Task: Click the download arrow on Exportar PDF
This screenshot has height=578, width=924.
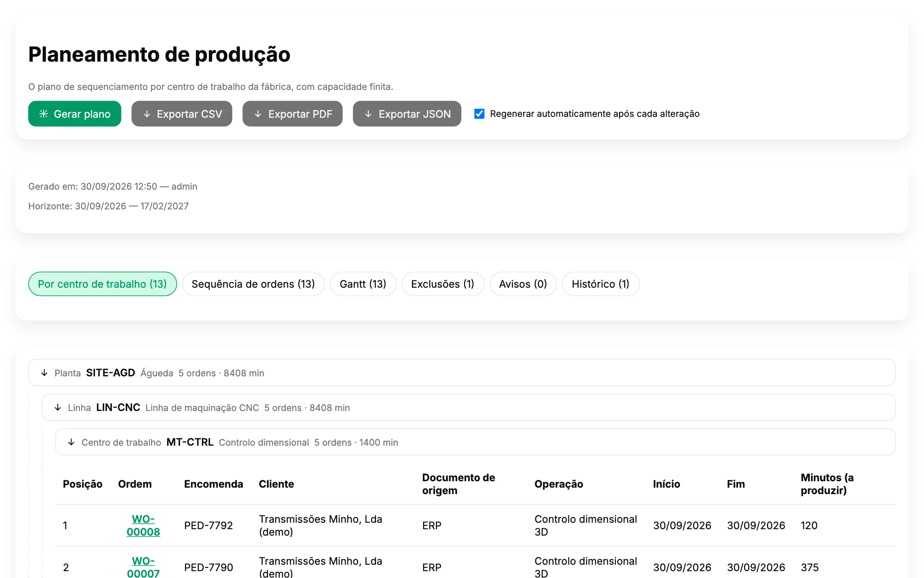Action: click(258, 114)
